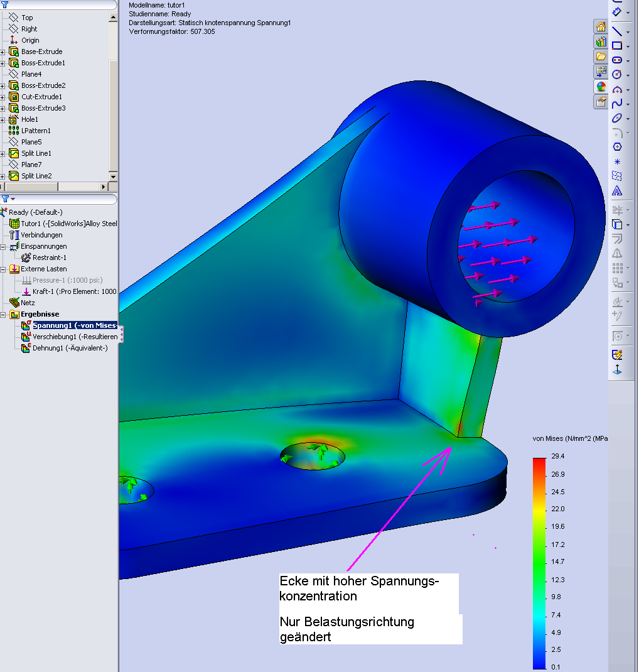Open the Design Library books tab
Image resolution: width=639 pixels, height=672 pixels.
pyautogui.click(x=601, y=42)
